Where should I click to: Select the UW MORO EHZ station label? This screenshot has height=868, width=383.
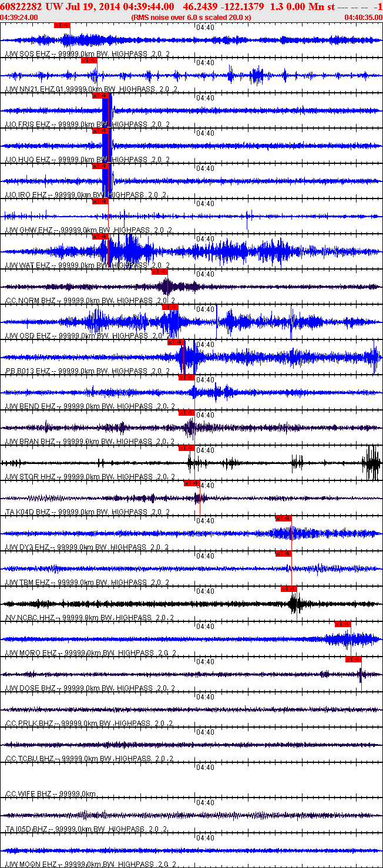coord(31,653)
